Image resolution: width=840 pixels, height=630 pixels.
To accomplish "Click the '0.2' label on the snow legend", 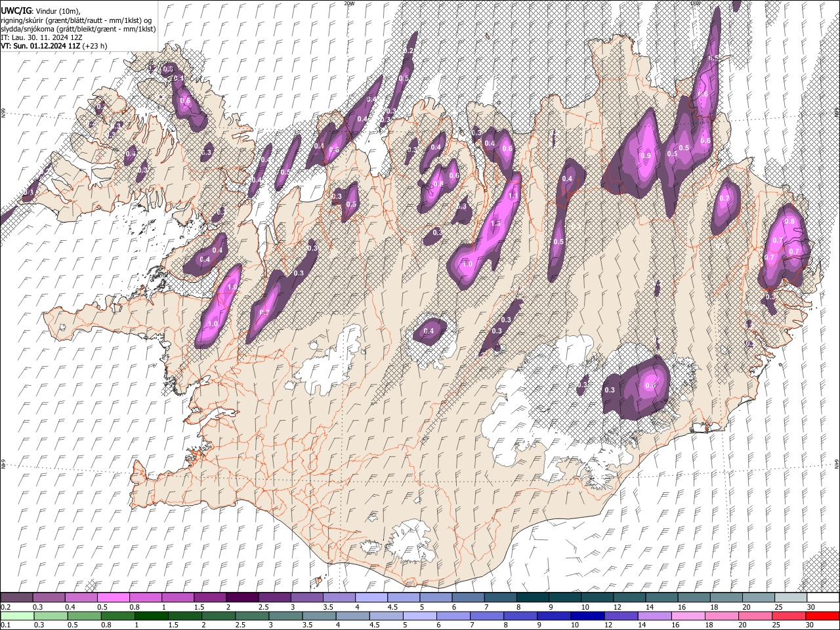I will click(x=5, y=607).
